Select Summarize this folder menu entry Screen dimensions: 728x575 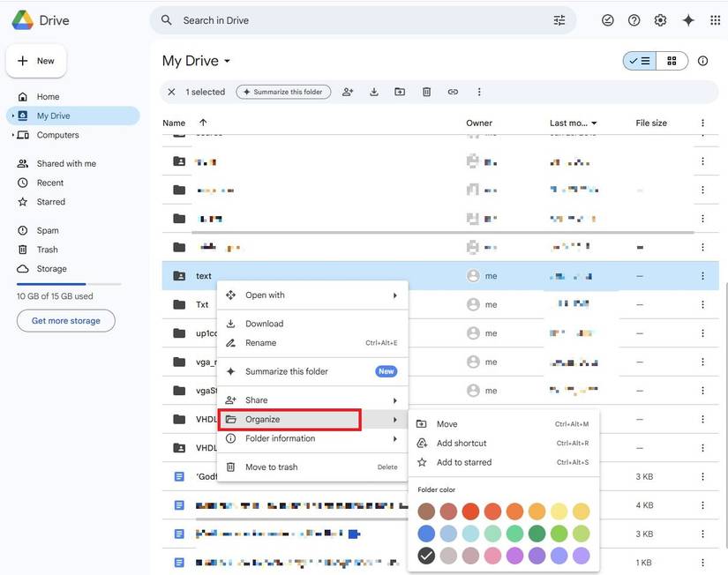click(x=312, y=371)
